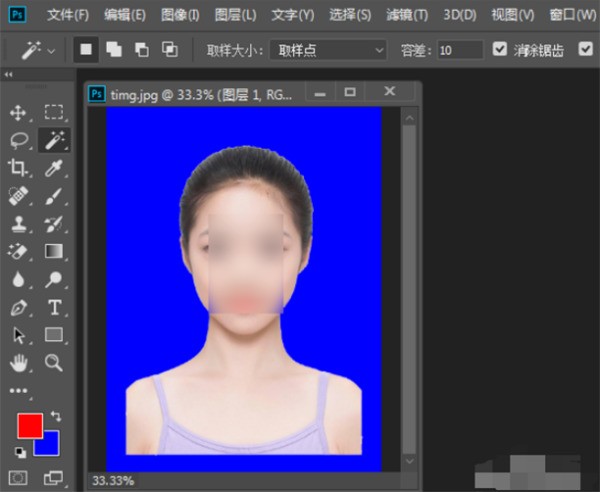Select the Zoom magnifier tool
Viewport: 600px width, 492px height.
(x=54, y=362)
